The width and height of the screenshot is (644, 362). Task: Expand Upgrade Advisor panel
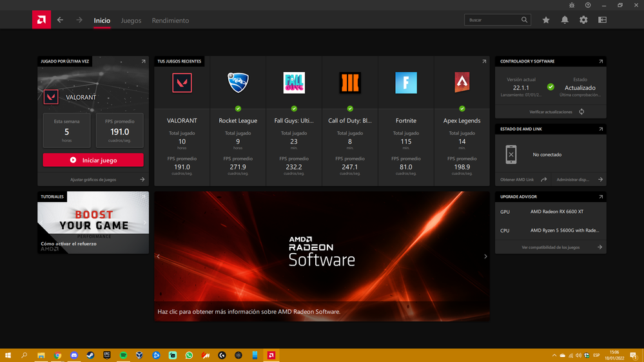[x=601, y=196]
